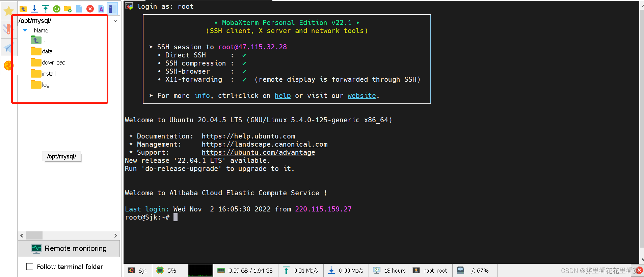Select the download folder
Image resolution: width=644 pixels, height=277 pixels.
click(x=48, y=62)
